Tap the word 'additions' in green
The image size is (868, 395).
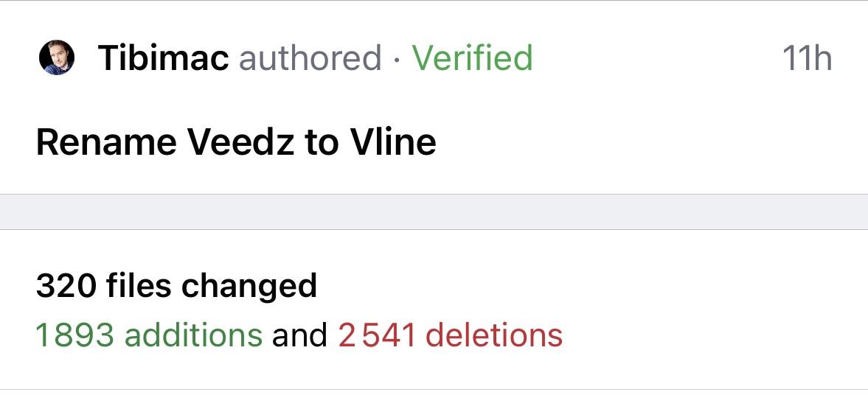[x=193, y=335]
